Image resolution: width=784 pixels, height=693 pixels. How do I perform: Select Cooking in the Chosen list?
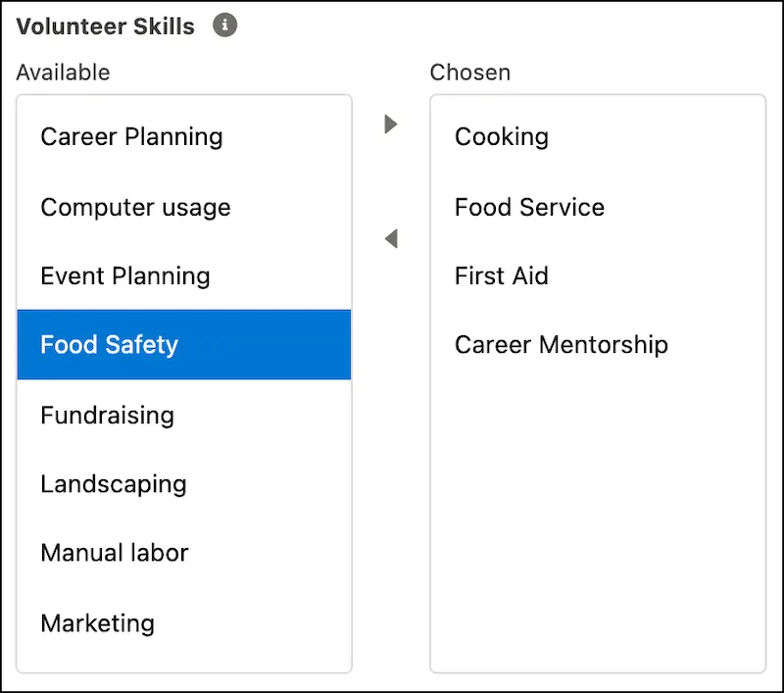click(598, 136)
